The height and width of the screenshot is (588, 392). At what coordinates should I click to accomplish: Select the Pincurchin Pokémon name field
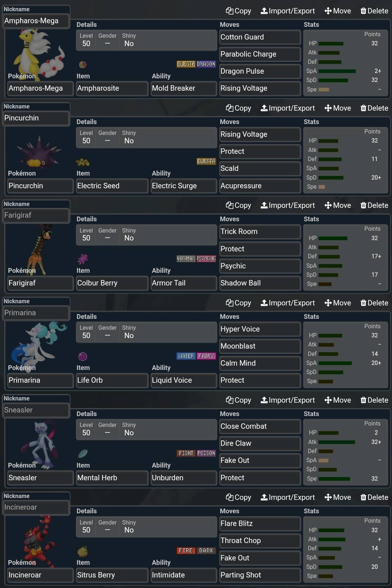tap(40, 186)
